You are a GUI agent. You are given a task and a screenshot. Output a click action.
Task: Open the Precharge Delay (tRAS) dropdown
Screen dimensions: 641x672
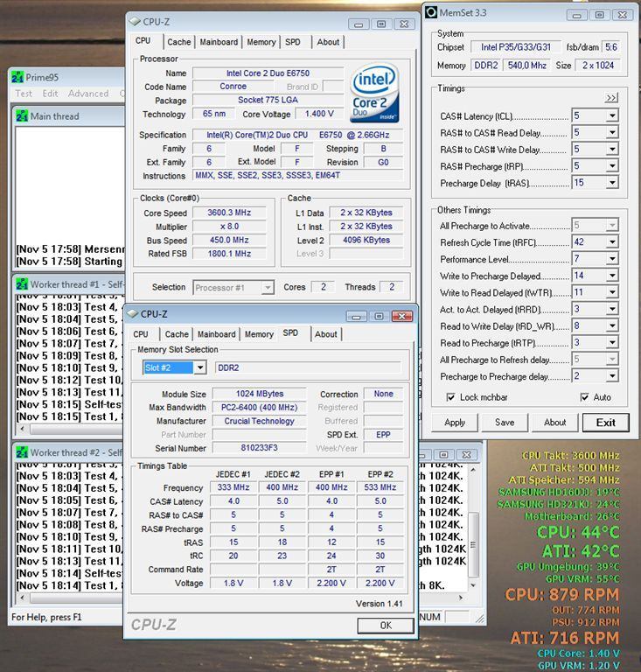pos(612,183)
